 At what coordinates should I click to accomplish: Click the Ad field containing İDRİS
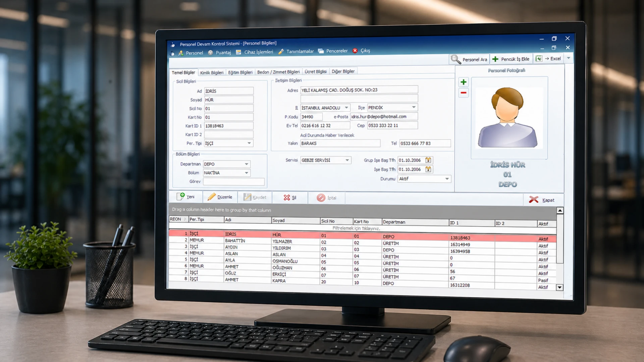(229, 91)
